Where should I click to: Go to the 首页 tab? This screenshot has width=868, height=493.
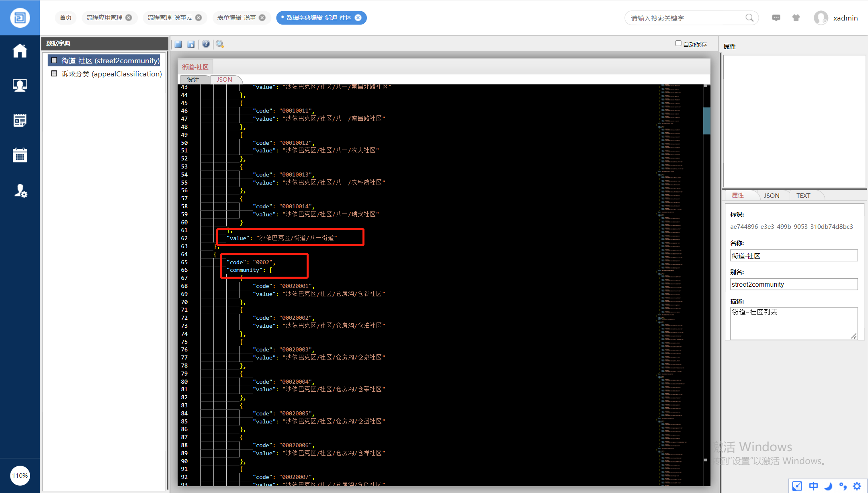[x=66, y=18]
